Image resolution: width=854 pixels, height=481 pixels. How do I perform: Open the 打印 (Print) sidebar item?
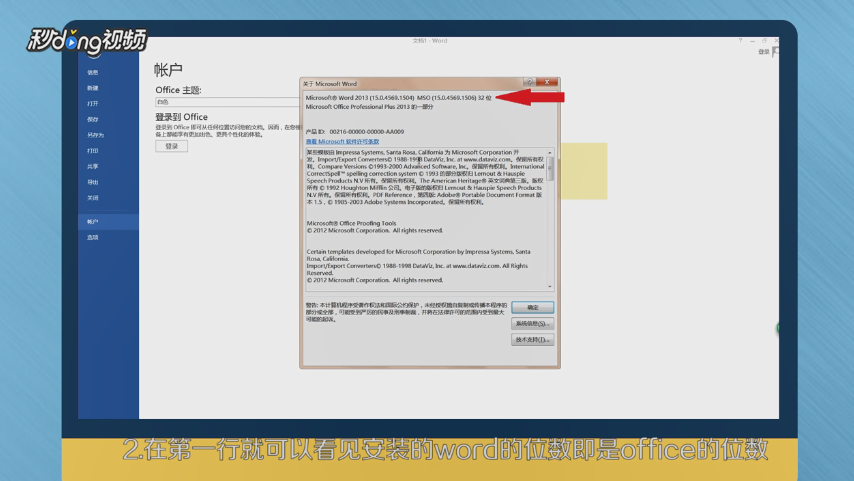pos(93,151)
